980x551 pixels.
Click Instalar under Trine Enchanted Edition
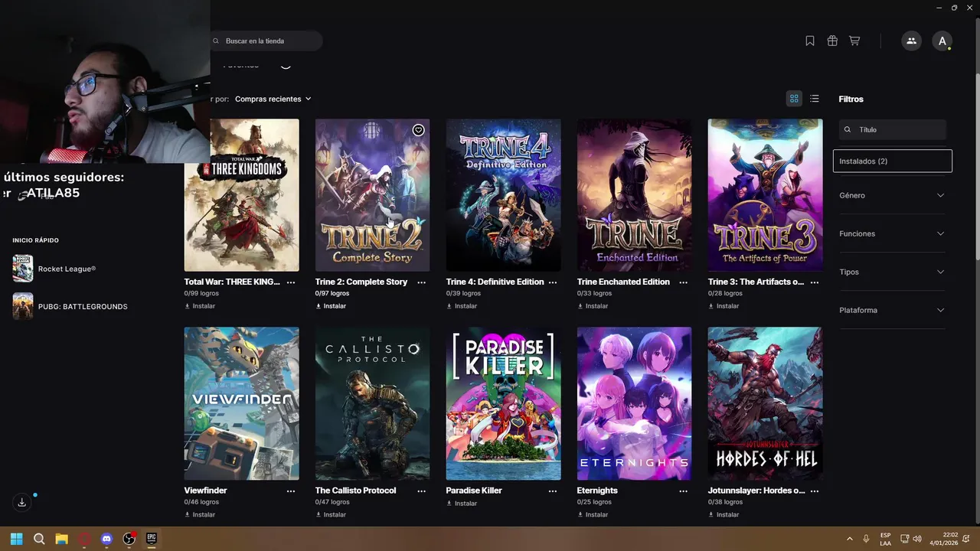(593, 306)
